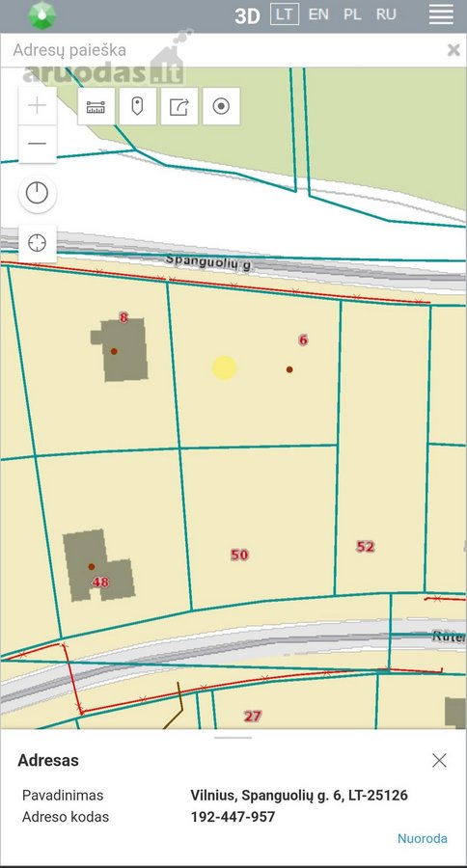Zoom out with the minus button
467x868 pixels.
tap(37, 144)
